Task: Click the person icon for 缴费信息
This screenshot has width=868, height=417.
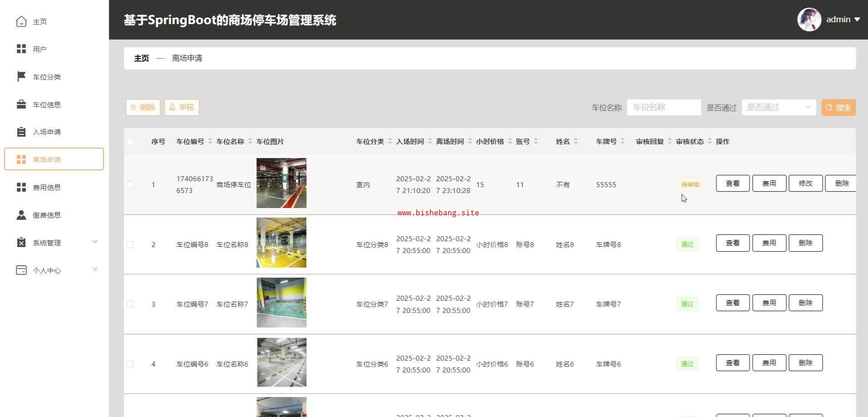Action: pos(21,215)
